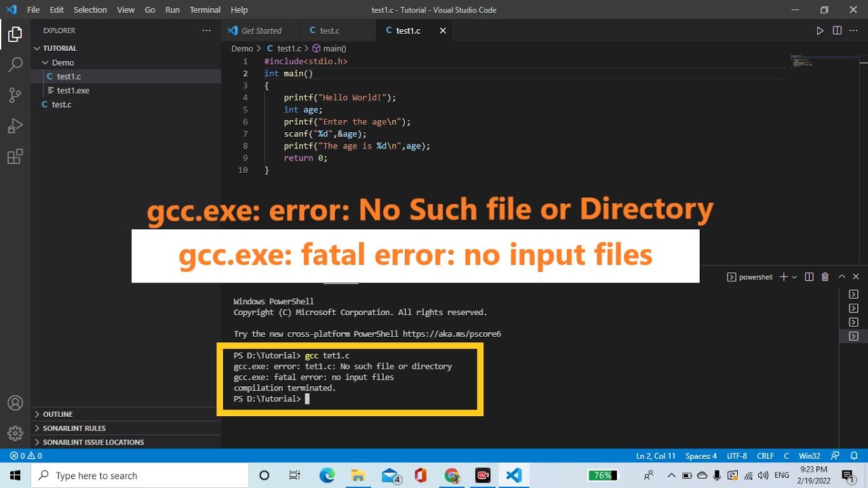Open the editor More Actions ellipsis
This screenshot has width=868, height=488.
click(x=854, y=30)
